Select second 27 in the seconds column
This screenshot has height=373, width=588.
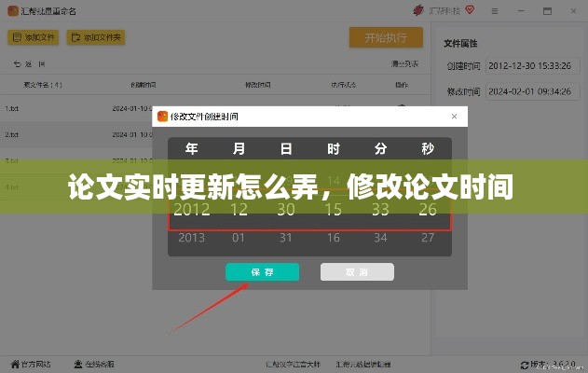coord(428,238)
